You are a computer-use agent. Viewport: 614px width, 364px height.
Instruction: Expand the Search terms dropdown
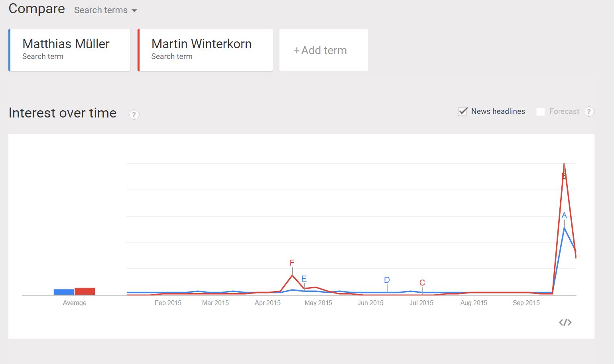point(106,10)
